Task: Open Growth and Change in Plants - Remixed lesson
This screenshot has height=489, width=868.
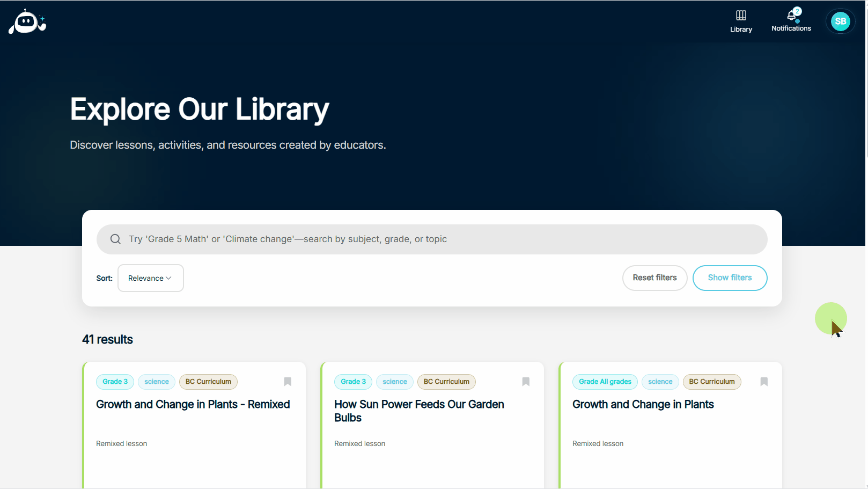Action: pos(193,405)
